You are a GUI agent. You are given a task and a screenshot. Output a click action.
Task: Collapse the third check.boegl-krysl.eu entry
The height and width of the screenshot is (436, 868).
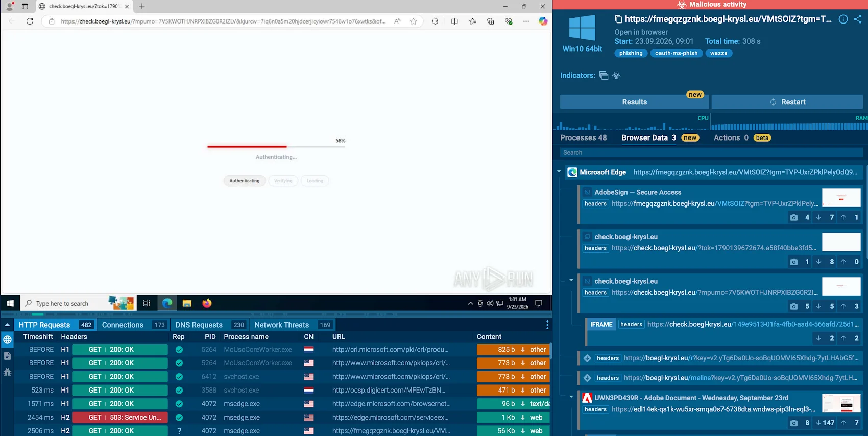[571, 280]
